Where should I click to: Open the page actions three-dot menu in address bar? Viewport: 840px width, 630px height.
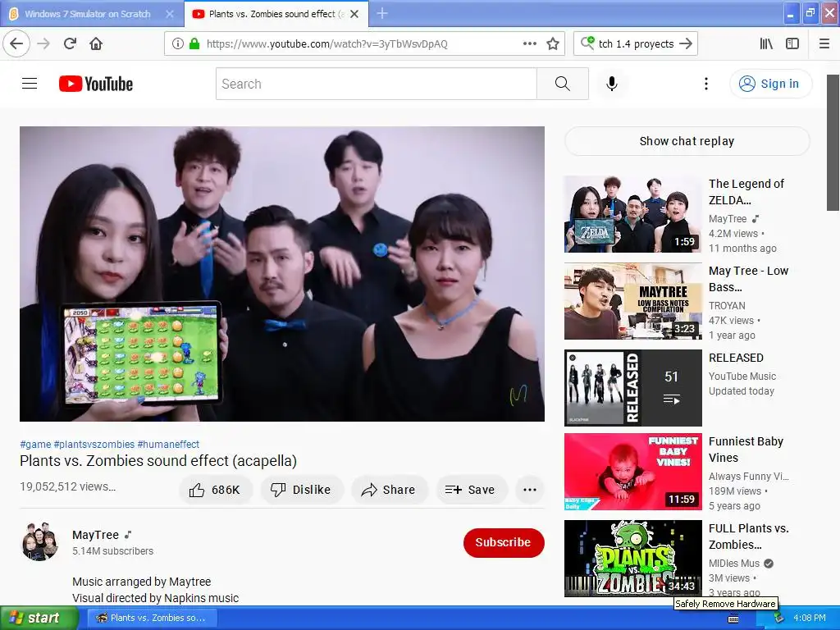click(529, 44)
